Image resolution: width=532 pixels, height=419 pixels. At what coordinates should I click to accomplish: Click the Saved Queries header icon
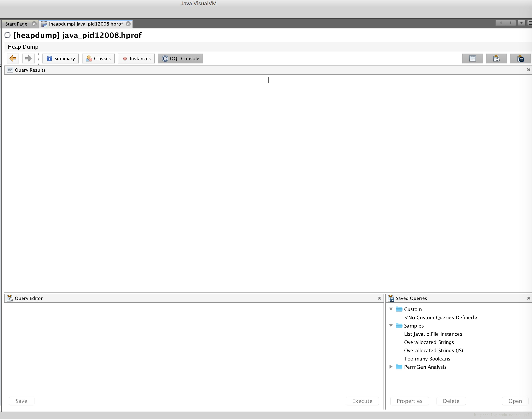pyautogui.click(x=391, y=298)
